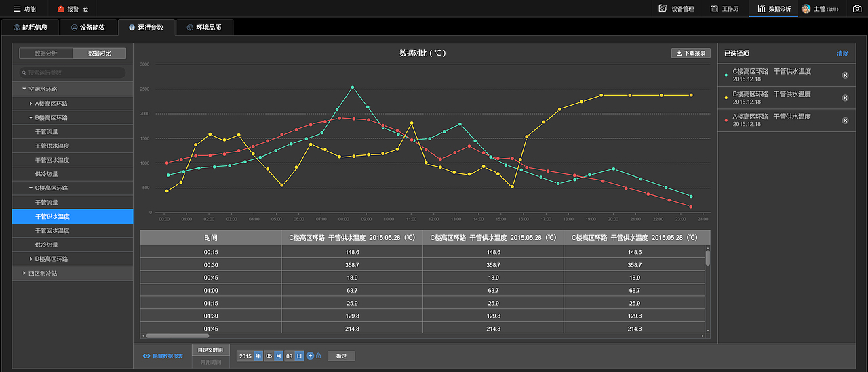Collapse the B楼高区环路 node
This screenshot has height=372, width=868.
31,118
